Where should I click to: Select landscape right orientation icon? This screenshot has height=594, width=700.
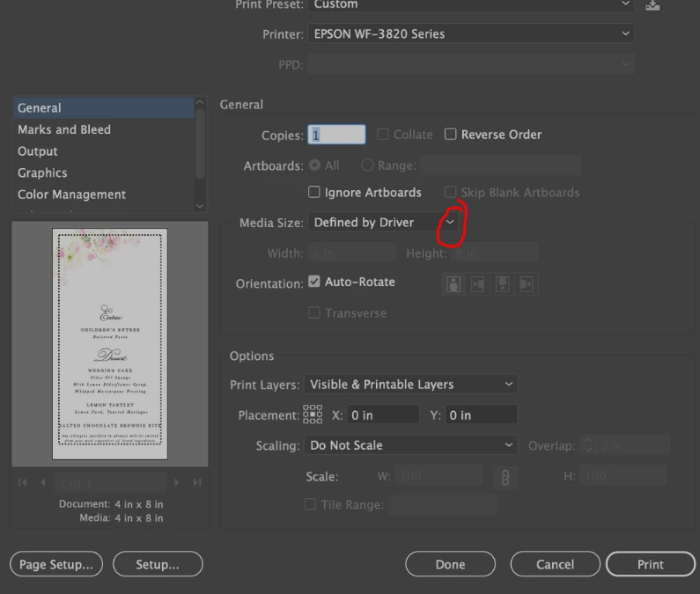click(x=527, y=284)
